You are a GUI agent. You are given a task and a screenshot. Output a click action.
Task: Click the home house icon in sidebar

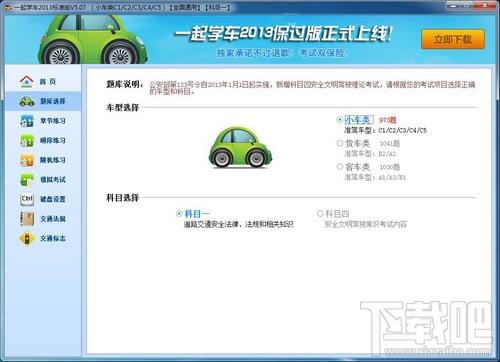point(27,81)
